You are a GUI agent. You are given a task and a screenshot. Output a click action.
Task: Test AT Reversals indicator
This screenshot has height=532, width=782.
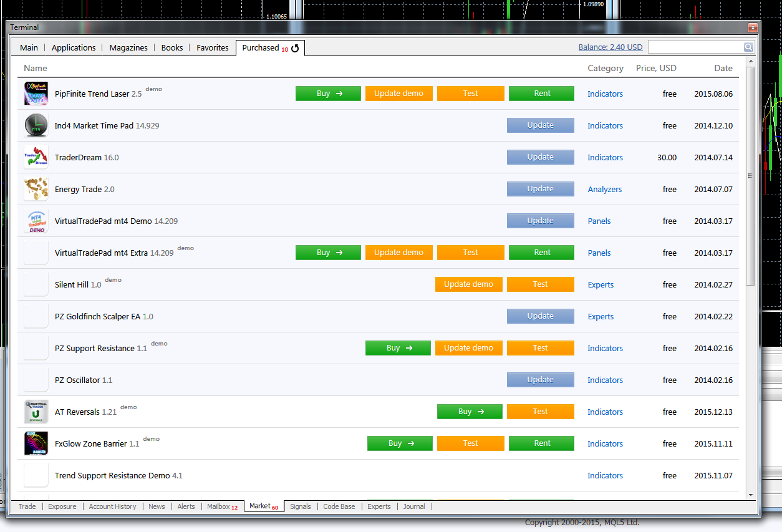coord(541,412)
